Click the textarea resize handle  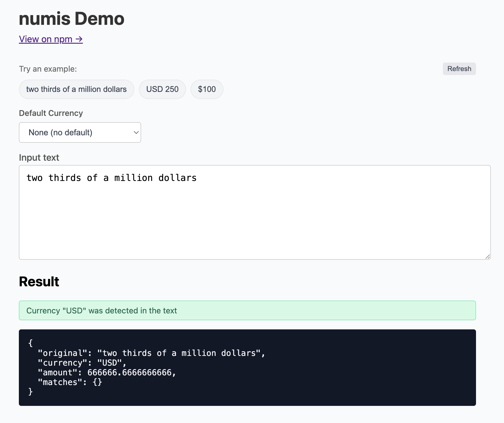[x=488, y=256]
